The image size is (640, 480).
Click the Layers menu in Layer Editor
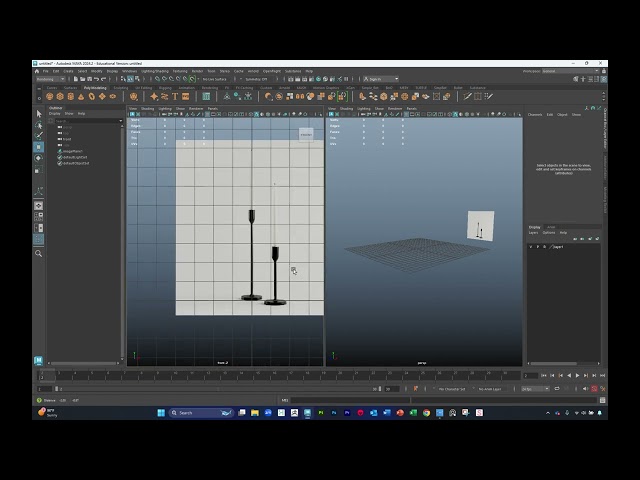click(x=533, y=233)
